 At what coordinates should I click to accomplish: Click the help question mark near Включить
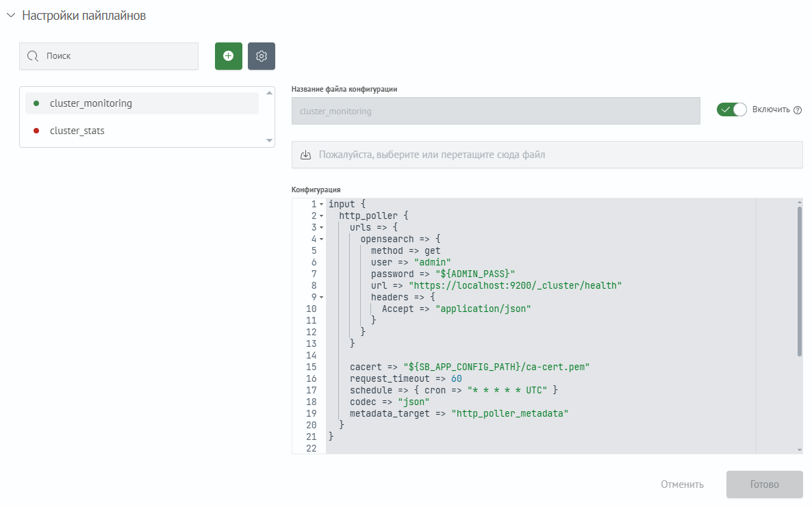(x=797, y=110)
